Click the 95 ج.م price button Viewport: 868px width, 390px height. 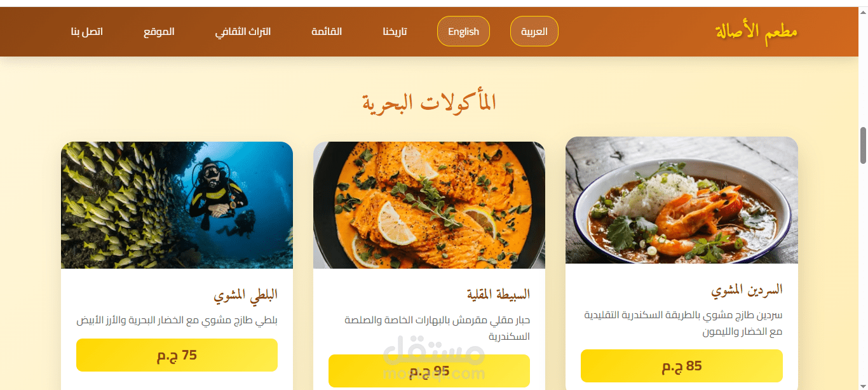click(x=429, y=371)
